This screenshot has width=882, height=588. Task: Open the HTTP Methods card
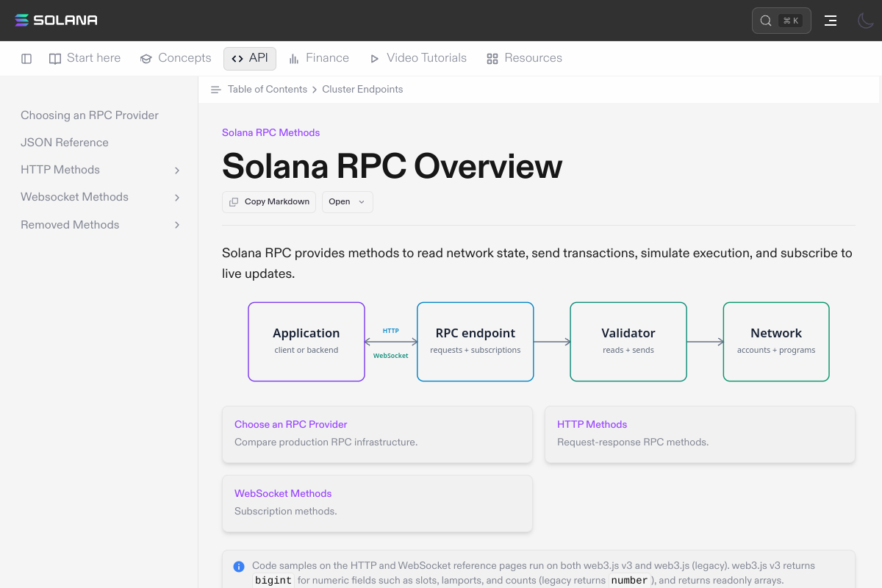[x=700, y=434]
